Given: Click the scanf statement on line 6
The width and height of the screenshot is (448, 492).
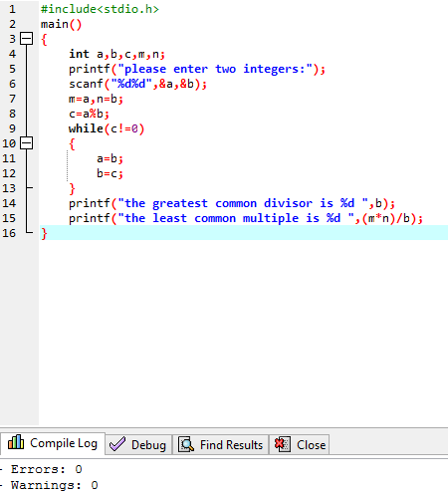Looking at the screenshot, I should tap(137, 84).
